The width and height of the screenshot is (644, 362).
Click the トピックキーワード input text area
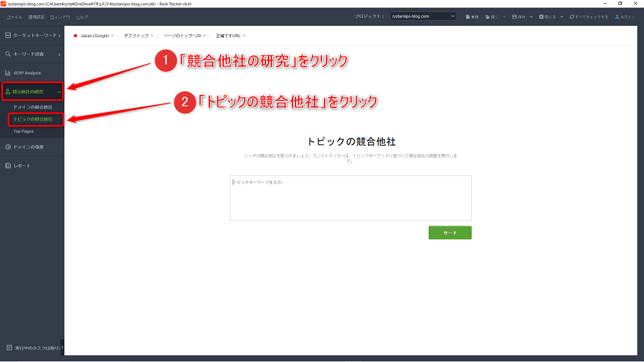[350, 198]
